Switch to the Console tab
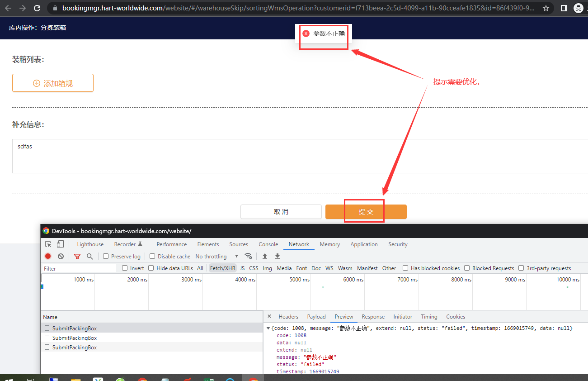 point(268,244)
